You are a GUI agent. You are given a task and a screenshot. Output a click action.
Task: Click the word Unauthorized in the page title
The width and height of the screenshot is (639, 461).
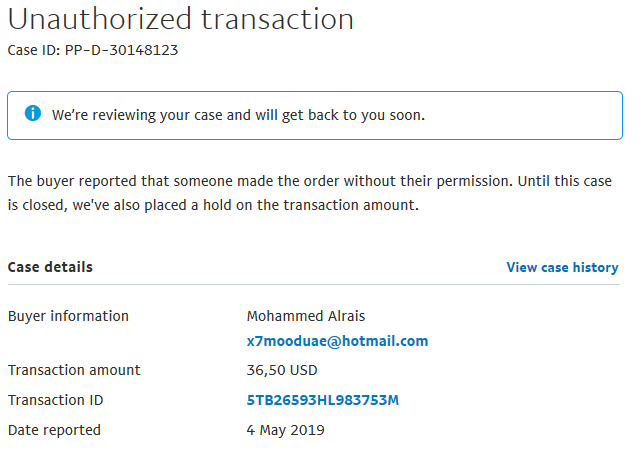[99, 19]
